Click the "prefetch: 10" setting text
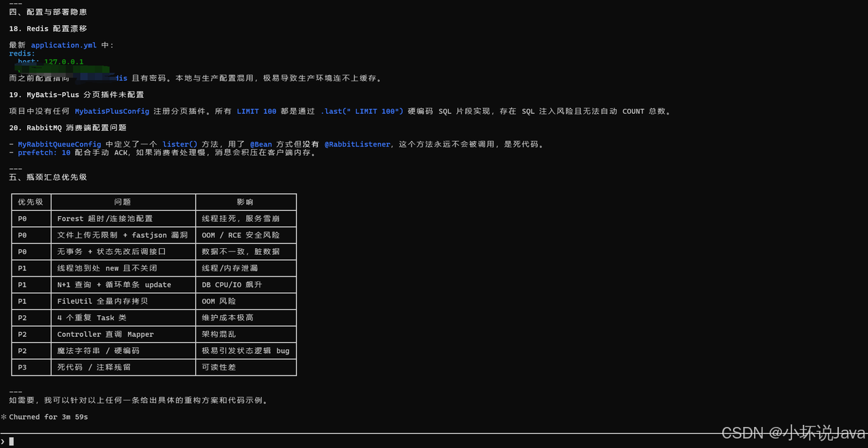This screenshot has height=448, width=868. pyautogui.click(x=44, y=152)
